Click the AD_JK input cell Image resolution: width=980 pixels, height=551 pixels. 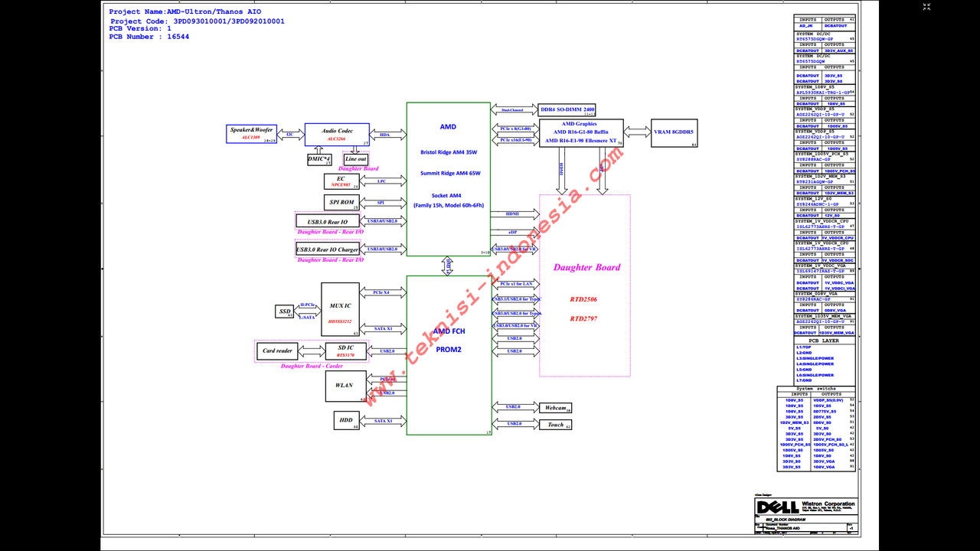(806, 26)
